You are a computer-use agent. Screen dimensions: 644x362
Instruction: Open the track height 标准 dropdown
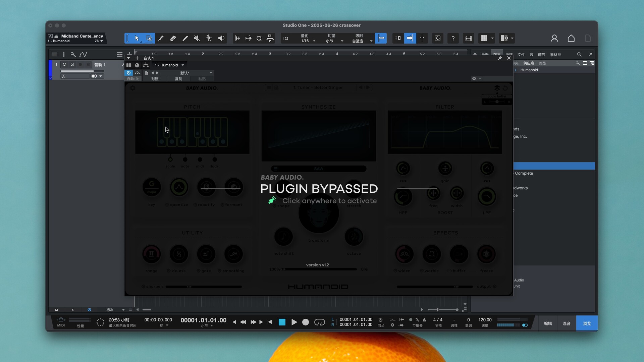(x=115, y=310)
